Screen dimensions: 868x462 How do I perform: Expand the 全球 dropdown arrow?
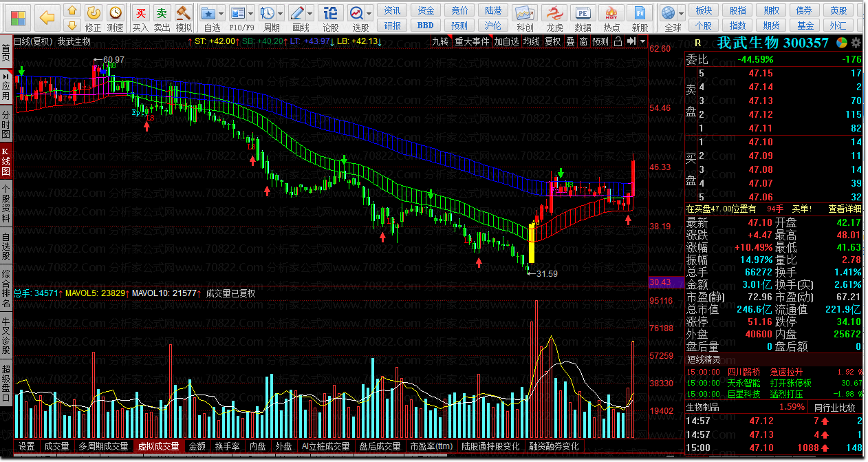point(682,13)
